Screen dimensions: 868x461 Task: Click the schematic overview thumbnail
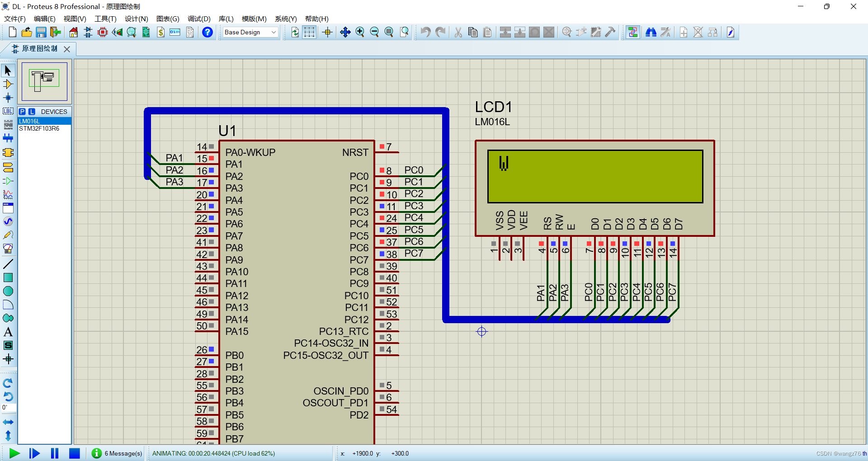[x=44, y=81]
